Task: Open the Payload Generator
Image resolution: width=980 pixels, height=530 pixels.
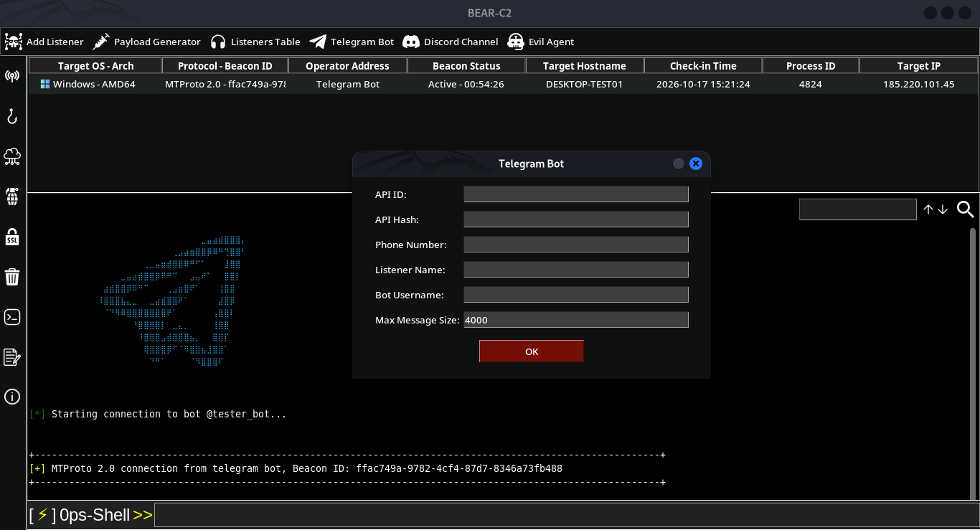Action: pyautogui.click(x=146, y=42)
